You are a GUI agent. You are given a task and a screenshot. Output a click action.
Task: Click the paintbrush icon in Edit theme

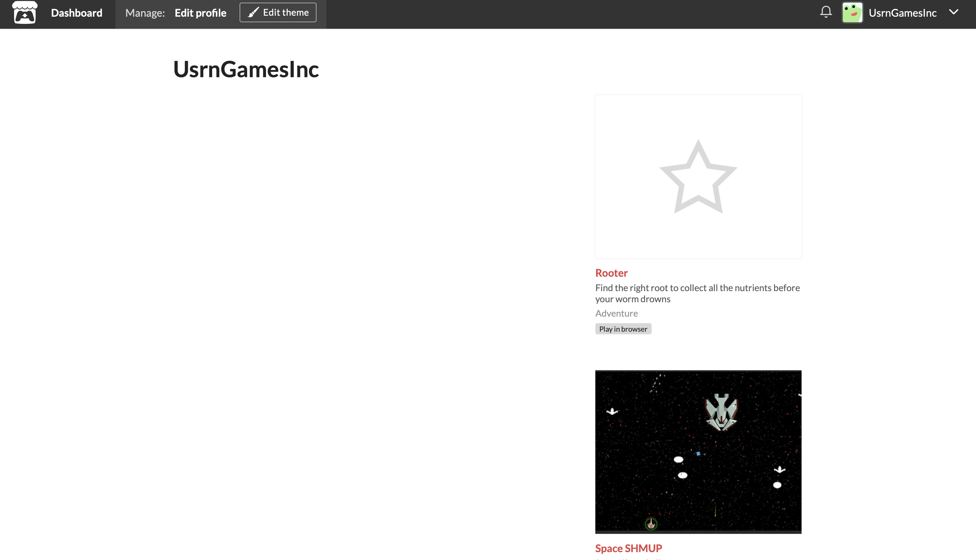[253, 13]
